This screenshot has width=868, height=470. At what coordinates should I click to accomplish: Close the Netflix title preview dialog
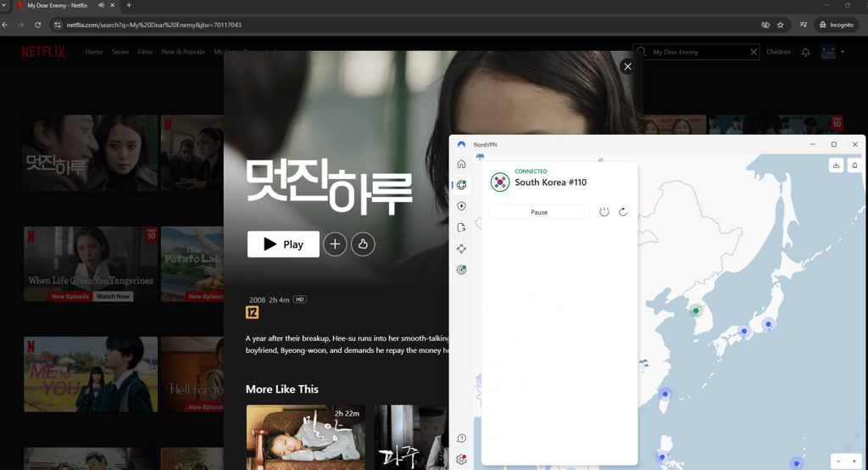pyautogui.click(x=627, y=66)
